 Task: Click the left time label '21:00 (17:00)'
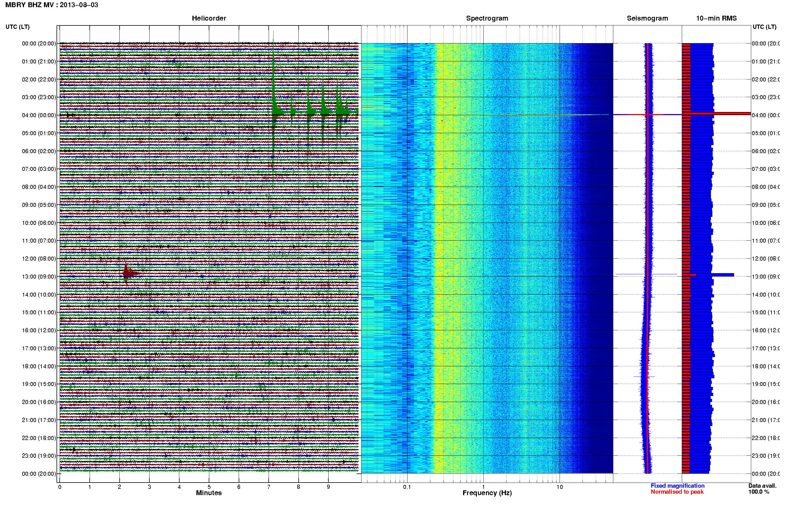tap(39, 420)
